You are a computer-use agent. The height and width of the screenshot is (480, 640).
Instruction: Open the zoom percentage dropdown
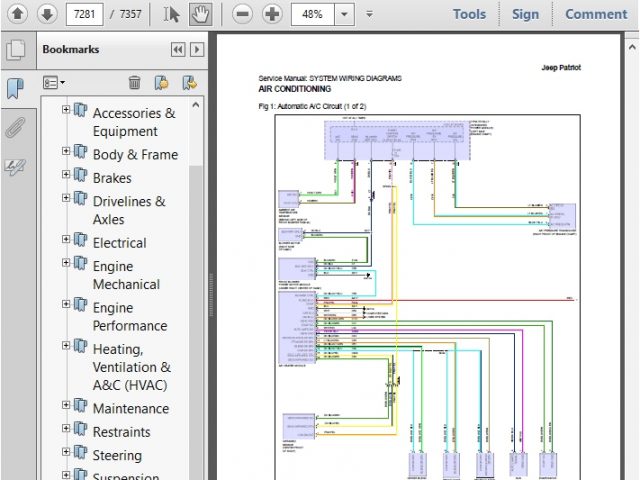coord(344,14)
